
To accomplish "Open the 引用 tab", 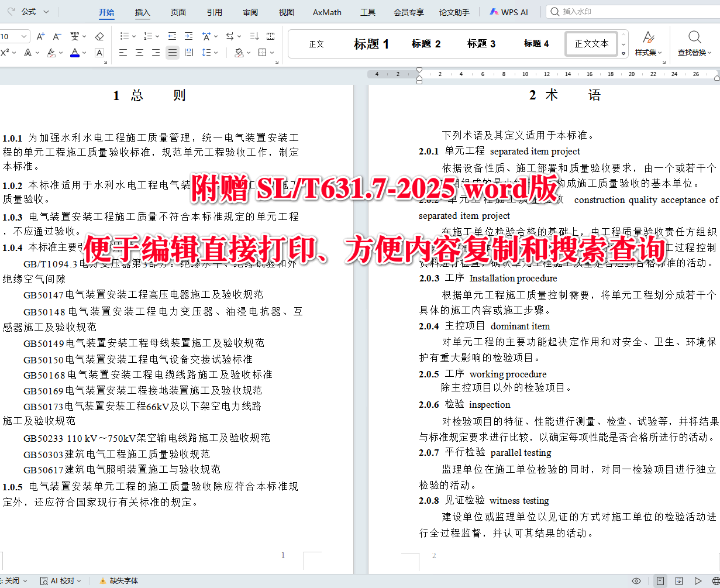I will (x=214, y=12).
